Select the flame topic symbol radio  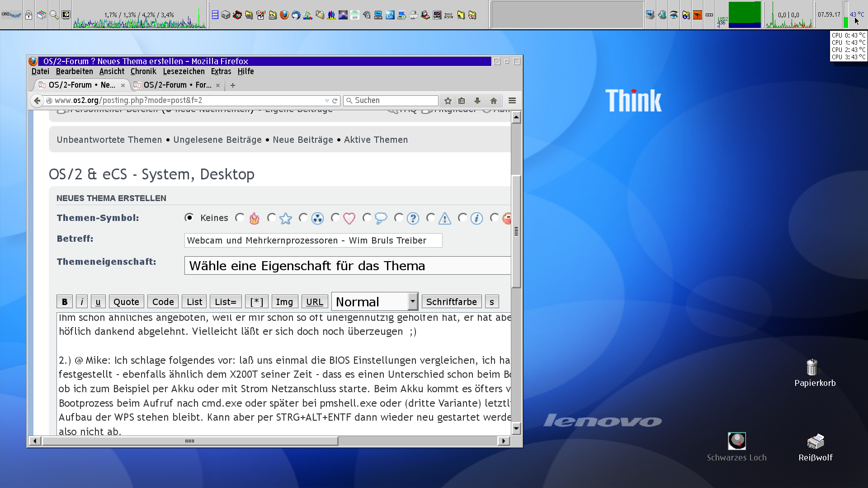[240, 218]
